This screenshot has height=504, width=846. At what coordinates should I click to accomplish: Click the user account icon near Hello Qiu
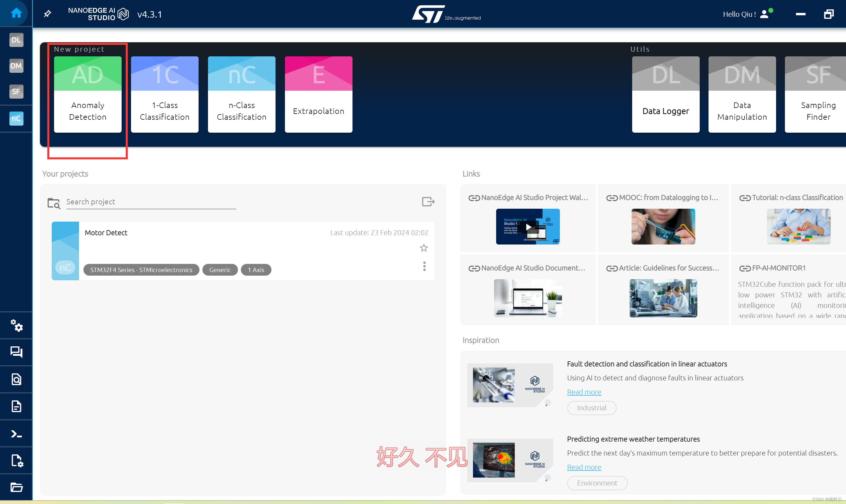(764, 14)
